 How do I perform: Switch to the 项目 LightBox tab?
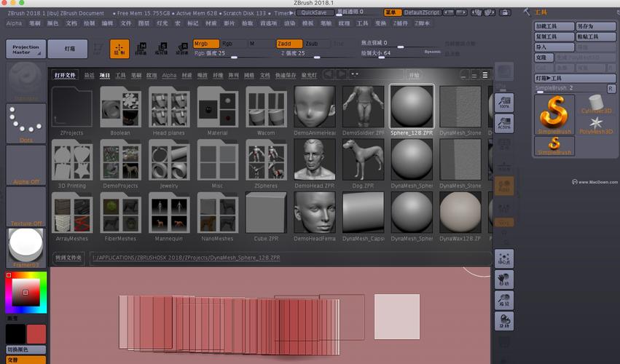105,75
